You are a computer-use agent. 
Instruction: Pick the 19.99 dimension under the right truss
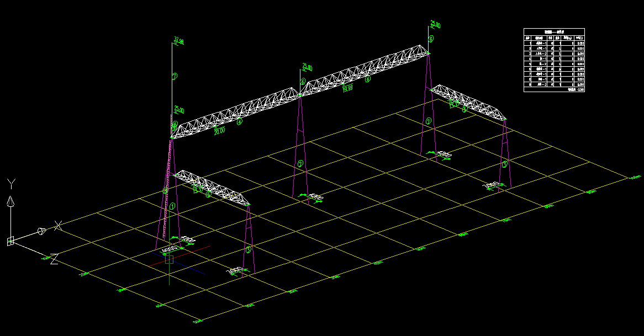click(x=347, y=87)
